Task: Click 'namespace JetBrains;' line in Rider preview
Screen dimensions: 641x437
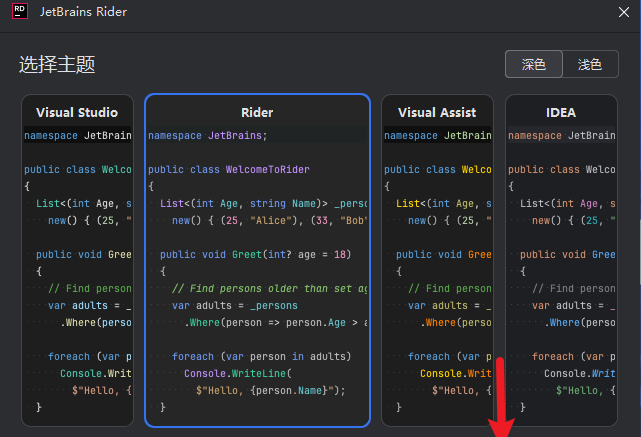Action: click(x=208, y=135)
